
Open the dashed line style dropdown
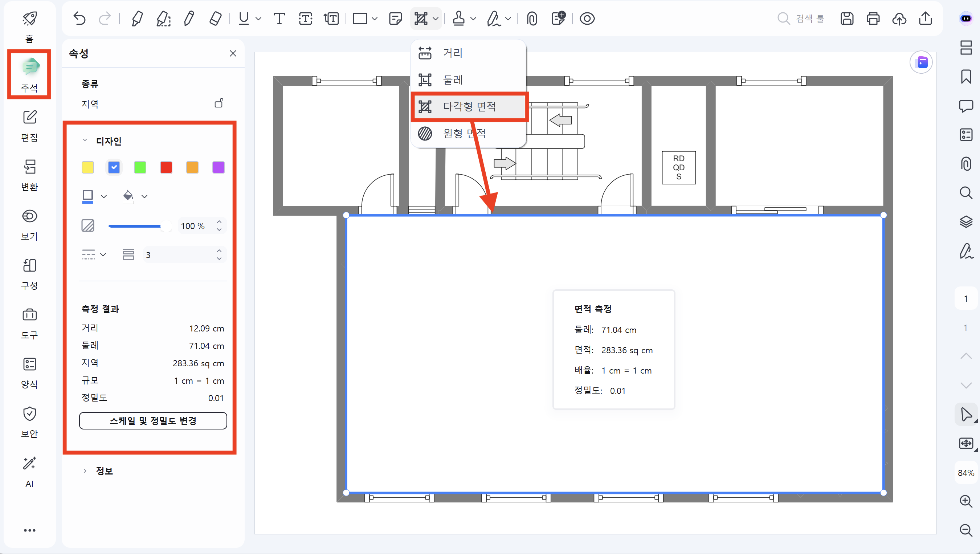(x=103, y=254)
